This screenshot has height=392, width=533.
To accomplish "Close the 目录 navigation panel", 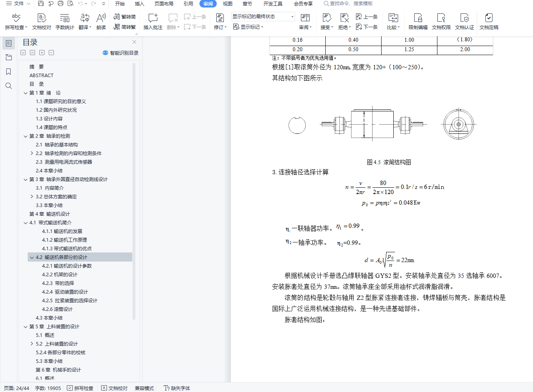I will (x=134, y=42).
